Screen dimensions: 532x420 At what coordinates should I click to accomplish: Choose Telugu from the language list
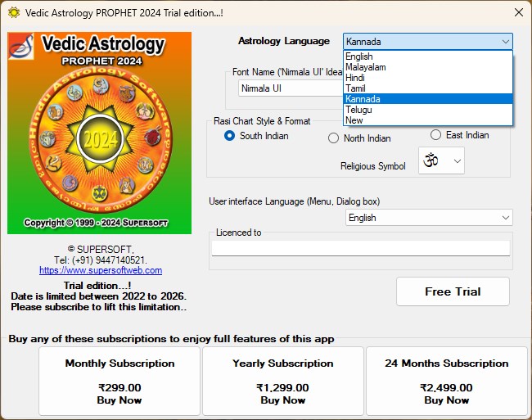pyautogui.click(x=428, y=110)
